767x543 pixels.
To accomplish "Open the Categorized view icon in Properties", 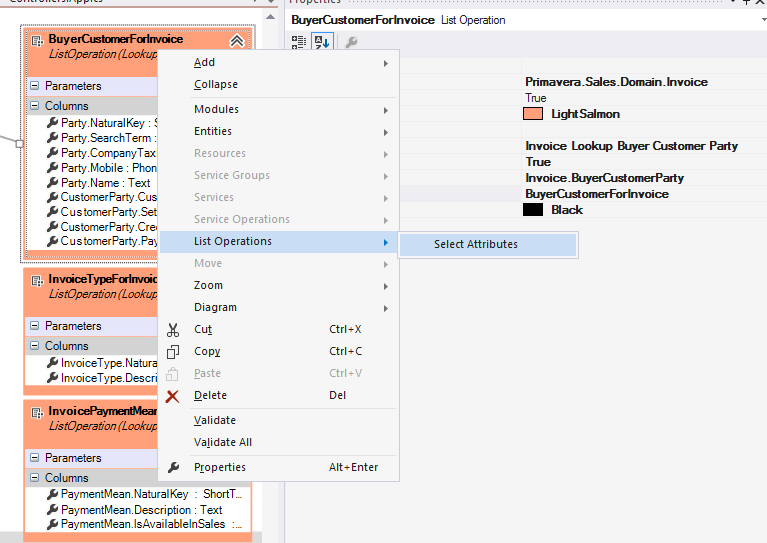I will click(x=299, y=42).
